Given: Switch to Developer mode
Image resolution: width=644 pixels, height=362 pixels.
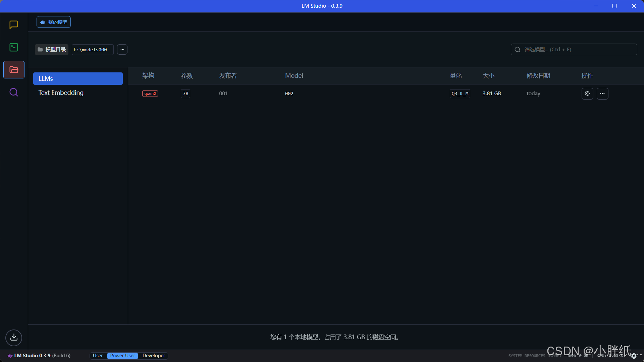Looking at the screenshot, I should point(154,356).
